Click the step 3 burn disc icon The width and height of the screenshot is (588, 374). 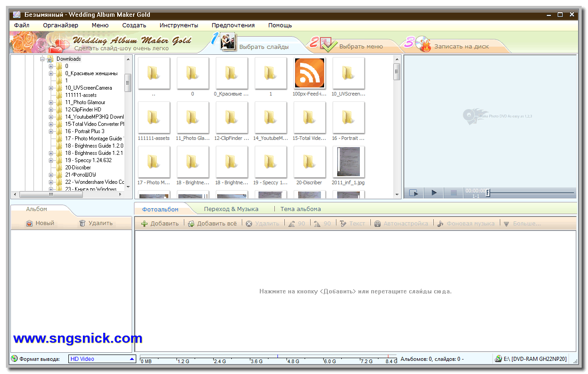point(423,44)
